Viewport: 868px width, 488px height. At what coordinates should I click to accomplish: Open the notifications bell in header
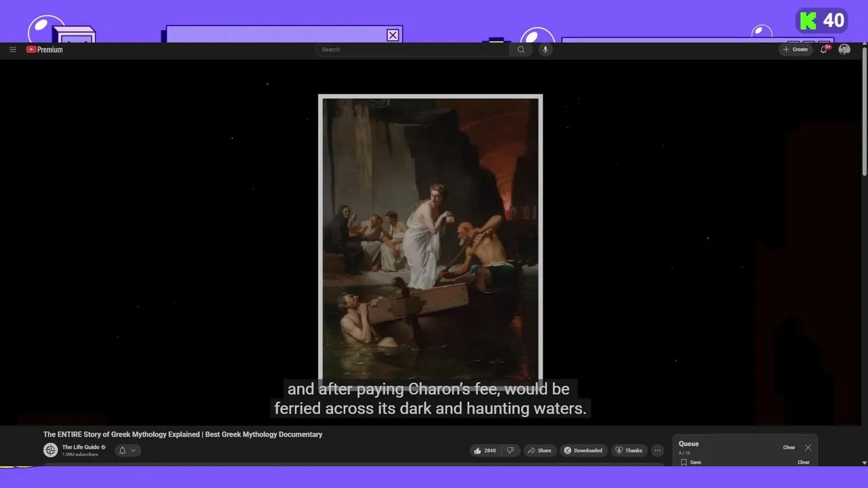(824, 49)
